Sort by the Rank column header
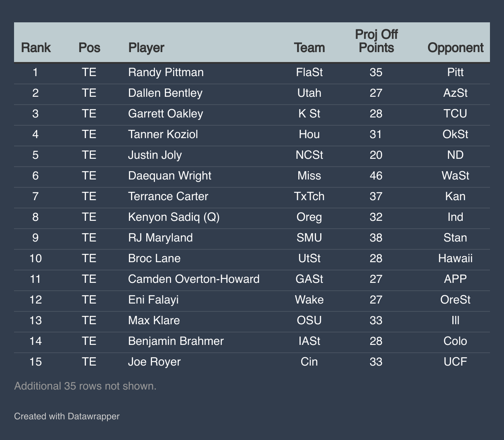 (x=36, y=48)
